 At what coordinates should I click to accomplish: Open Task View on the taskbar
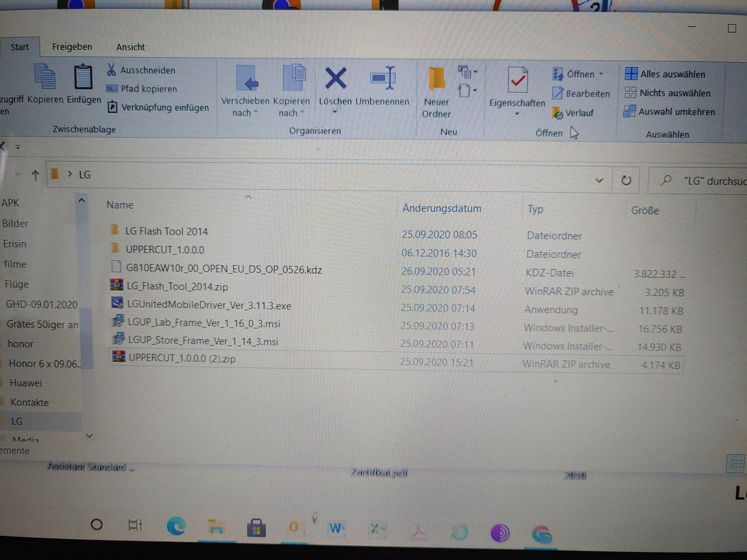(x=135, y=525)
